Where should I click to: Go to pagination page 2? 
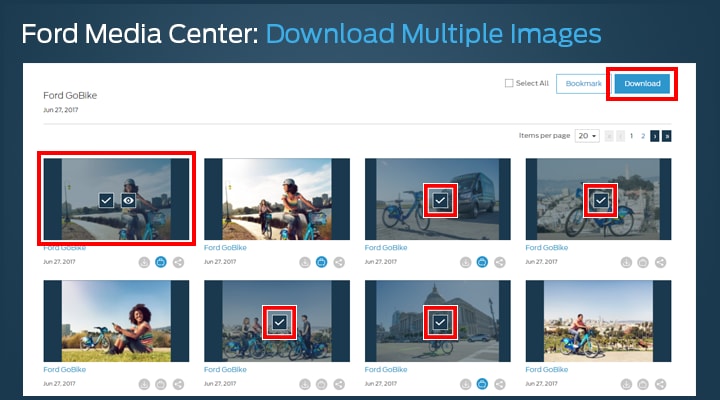[643, 136]
